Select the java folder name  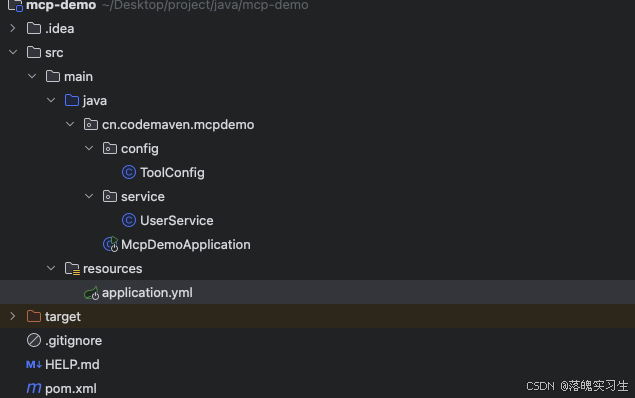click(95, 100)
